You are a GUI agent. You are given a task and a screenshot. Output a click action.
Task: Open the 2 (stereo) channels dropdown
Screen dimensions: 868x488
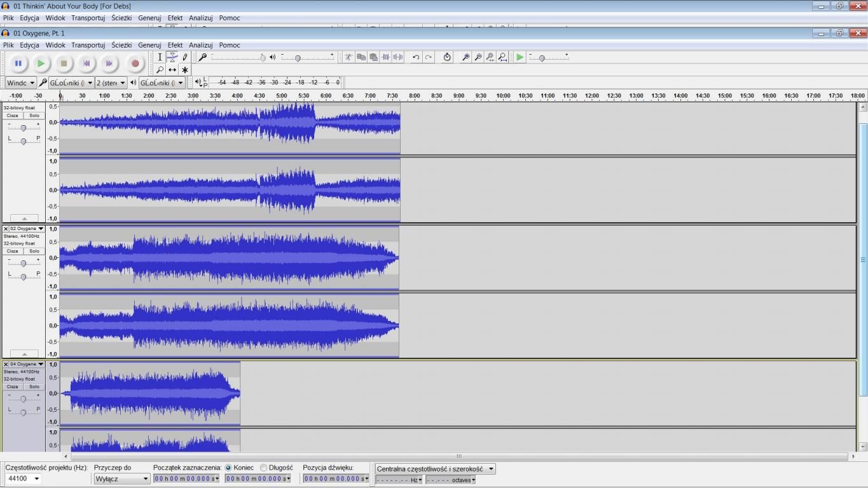point(111,83)
